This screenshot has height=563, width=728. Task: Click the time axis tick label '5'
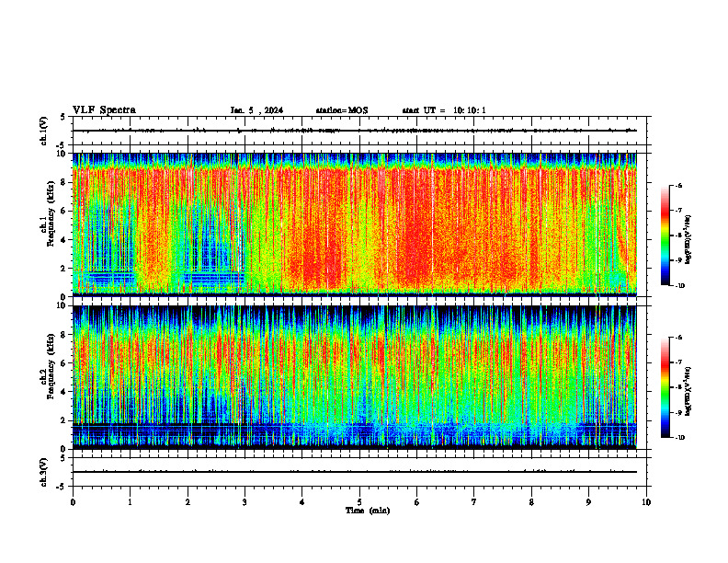click(x=359, y=502)
